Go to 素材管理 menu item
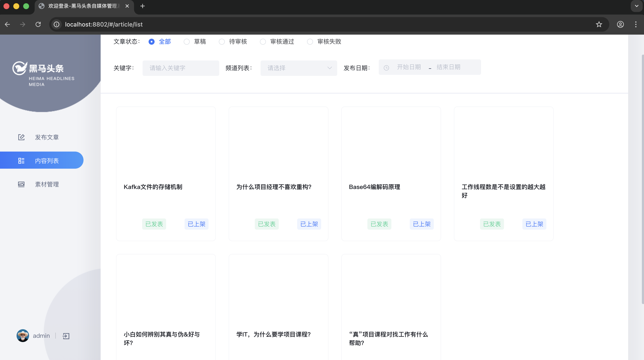The height and width of the screenshot is (360, 644). [x=47, y=184]
